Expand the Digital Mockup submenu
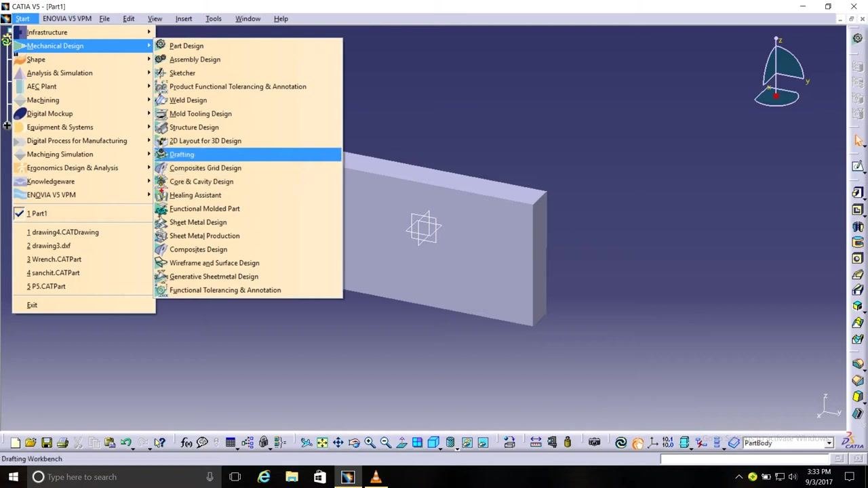 [x=83, y=113]
